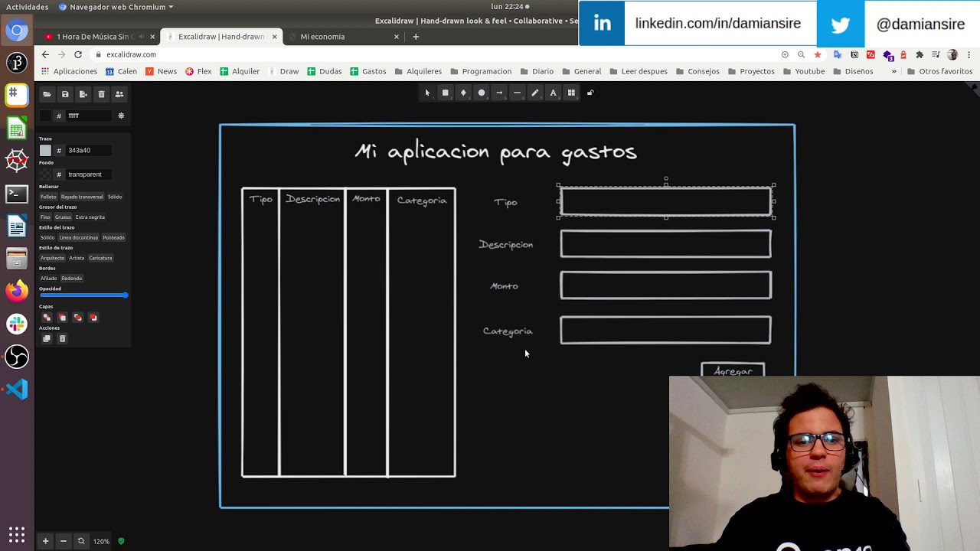Choose Línea discontinua stroke style

coord(79,238)
